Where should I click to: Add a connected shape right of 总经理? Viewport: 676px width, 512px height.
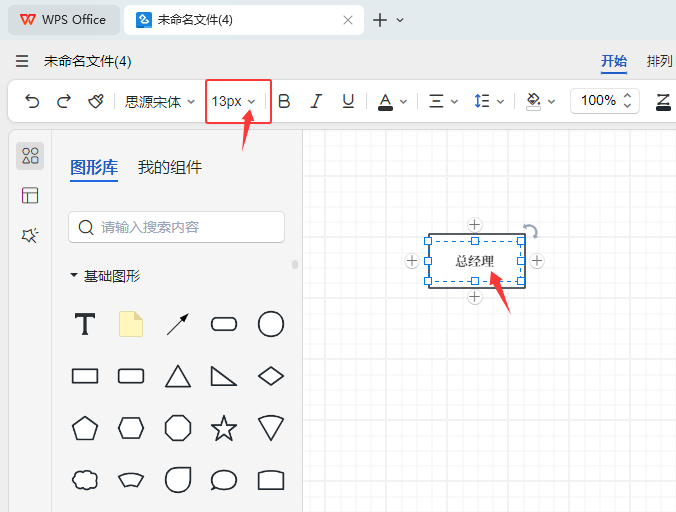[x=537, y=261]
